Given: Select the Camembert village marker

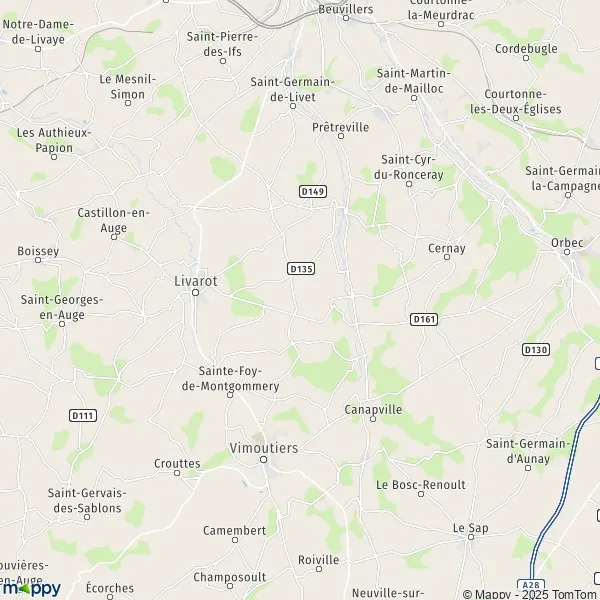Looking at the screenshot, I should (235, 540).
